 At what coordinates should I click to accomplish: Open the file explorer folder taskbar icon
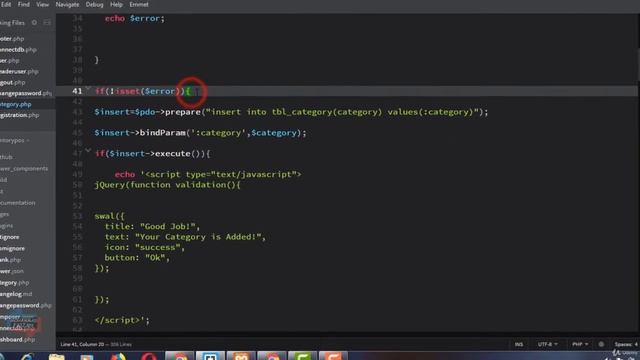(56, 357)
